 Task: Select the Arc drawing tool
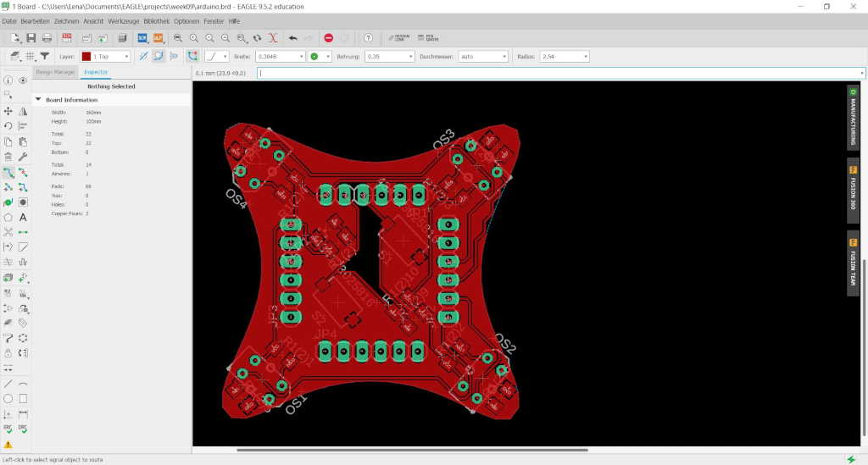point(23,384)
